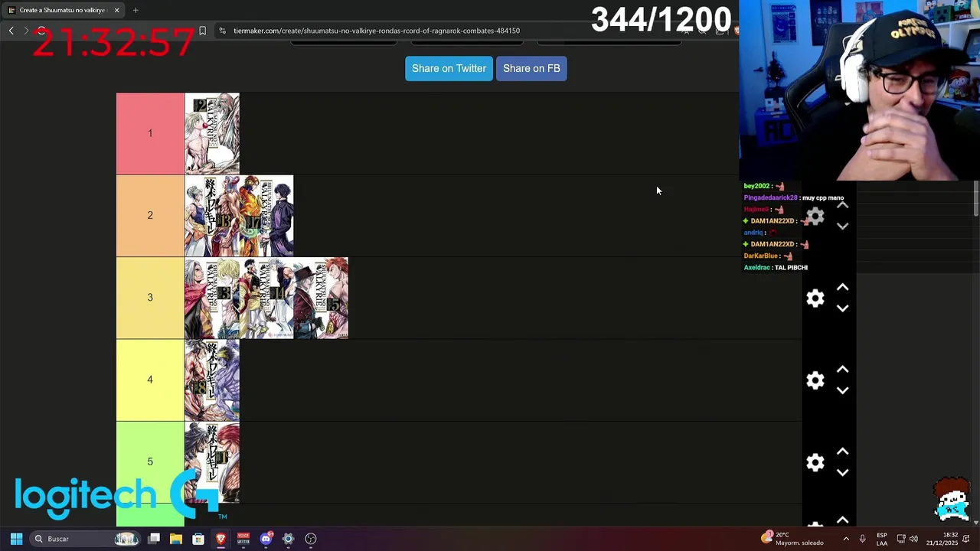Move tier 2 row up with chevron

[842, 205]
